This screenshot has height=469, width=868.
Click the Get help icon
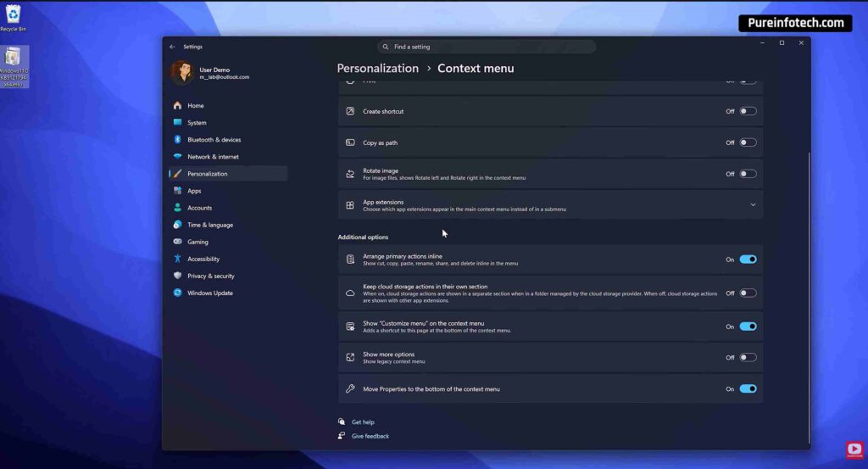click(341, 422)
